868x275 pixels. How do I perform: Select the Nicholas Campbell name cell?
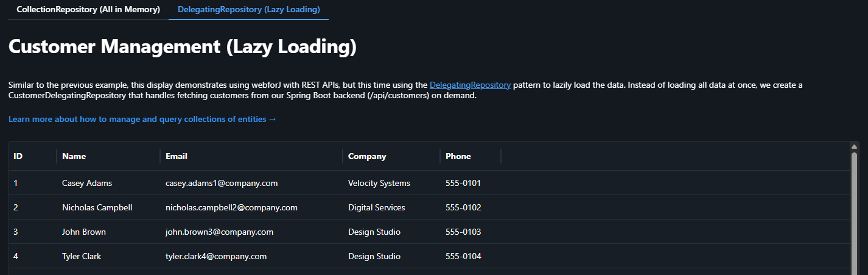click(x=97, y=207)
